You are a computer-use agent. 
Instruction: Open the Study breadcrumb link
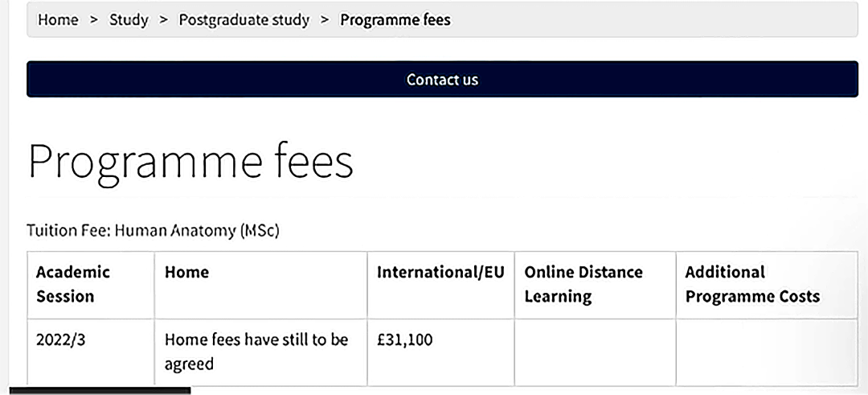tap(129, 20)
